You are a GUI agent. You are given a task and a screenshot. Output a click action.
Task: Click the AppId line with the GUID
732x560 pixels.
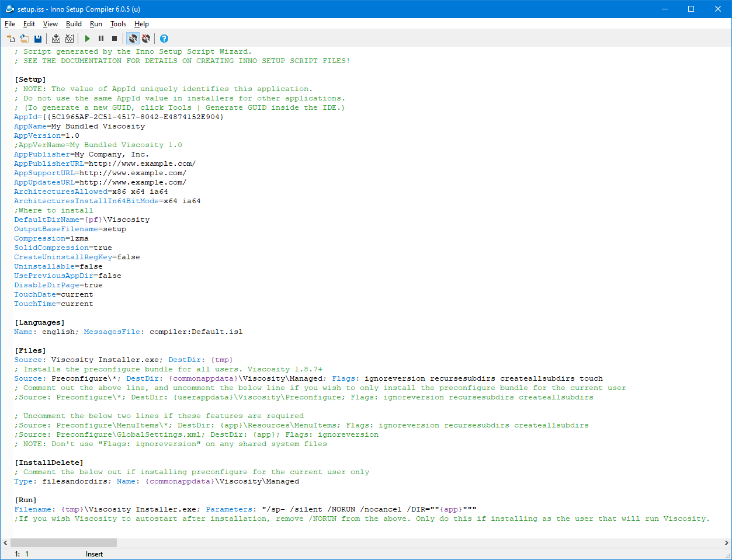[x=119, y=117]
